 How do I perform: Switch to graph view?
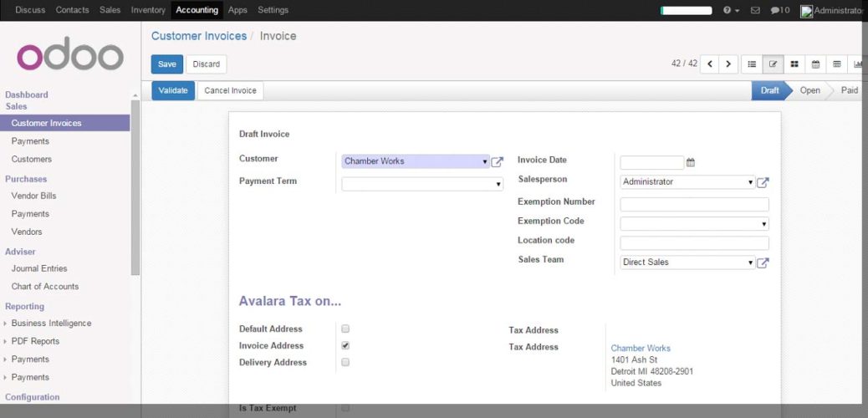tap(857, 64)
